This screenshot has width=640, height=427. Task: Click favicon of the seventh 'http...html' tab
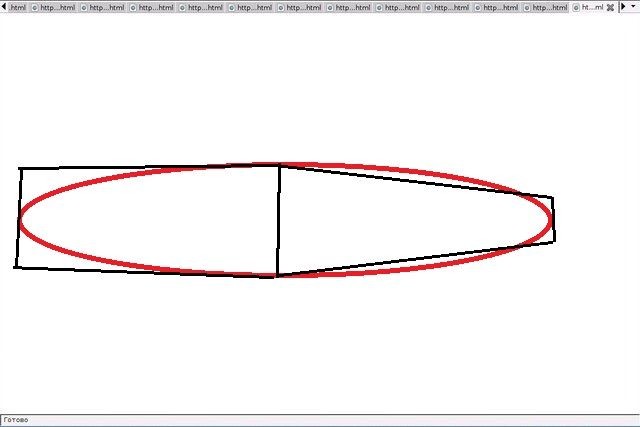[330, 7]
